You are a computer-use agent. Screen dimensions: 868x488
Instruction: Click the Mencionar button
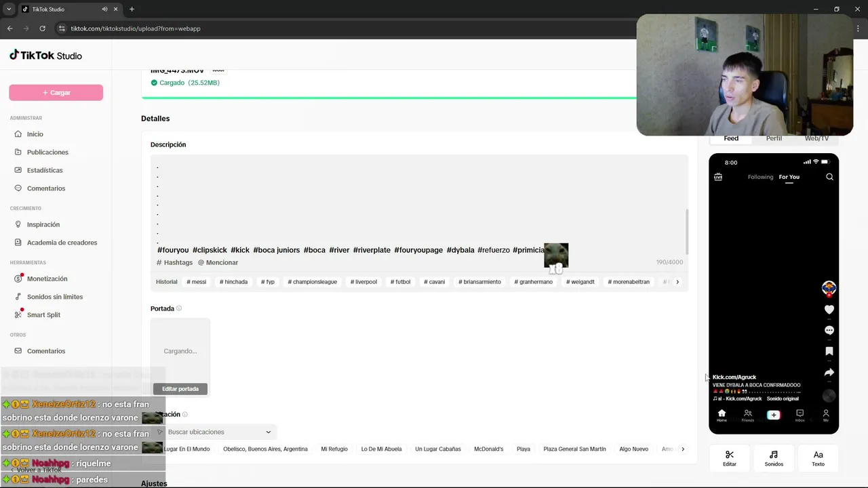(x=218, y=262)
